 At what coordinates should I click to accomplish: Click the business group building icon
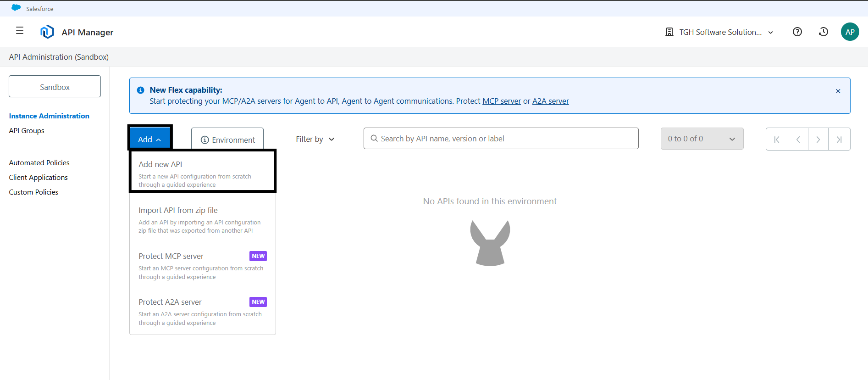pyautogui.click(x=669, y=32)
